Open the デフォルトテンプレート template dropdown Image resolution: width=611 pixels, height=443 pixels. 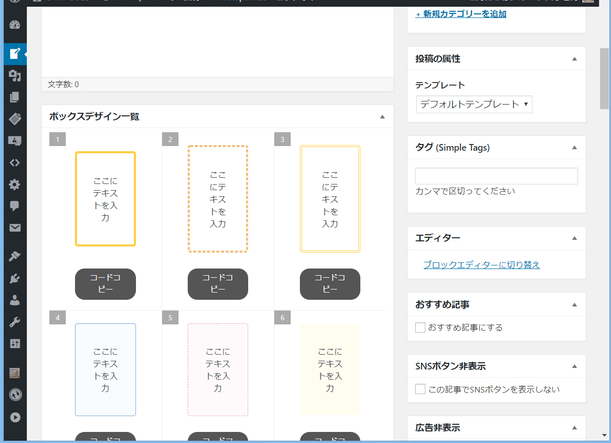coord(474,104)
